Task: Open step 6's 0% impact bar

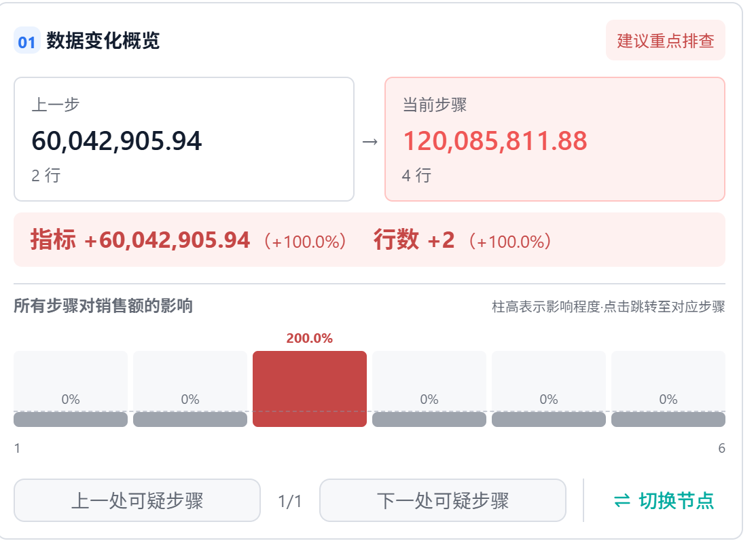Action: (668, 389)
